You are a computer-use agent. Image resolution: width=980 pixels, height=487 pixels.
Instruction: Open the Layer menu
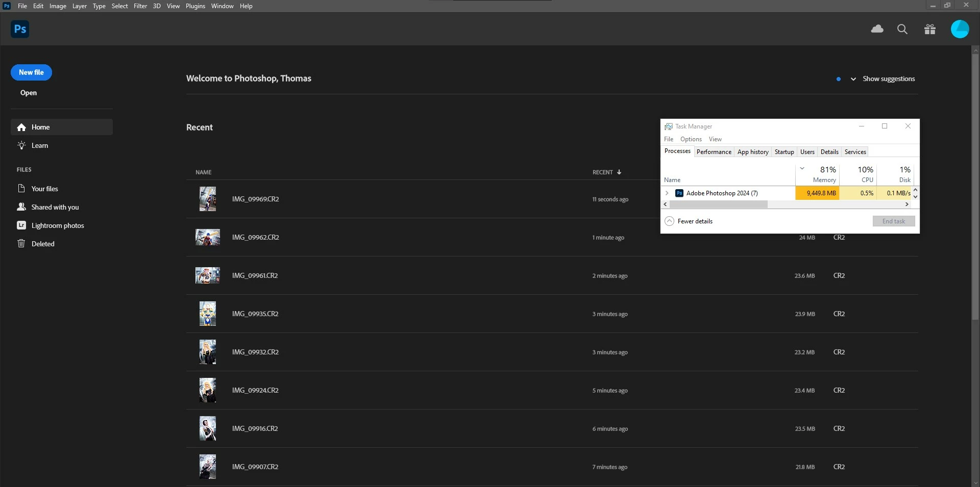coord(80,6)
